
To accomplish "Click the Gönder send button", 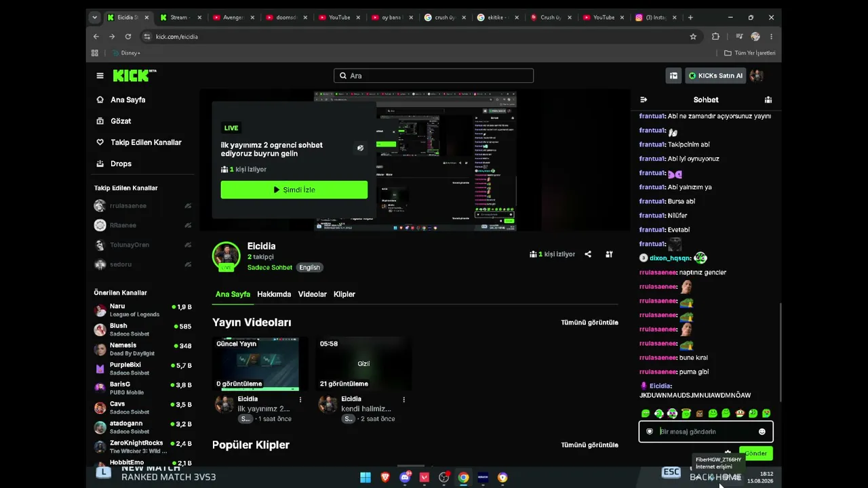I will click(755, 453).
